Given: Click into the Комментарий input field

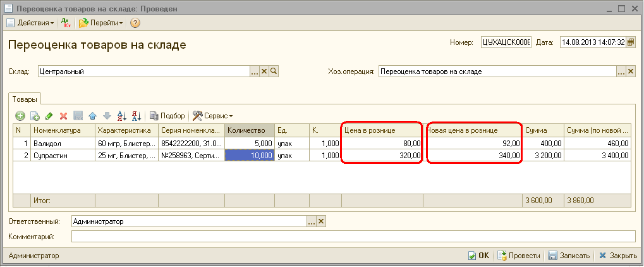Looking at the screenshot, I should tap(353, 237).
